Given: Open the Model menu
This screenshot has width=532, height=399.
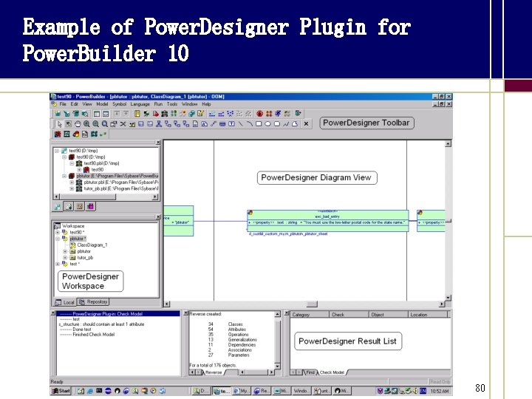Looking at the screenshot, I should (102, 104).
